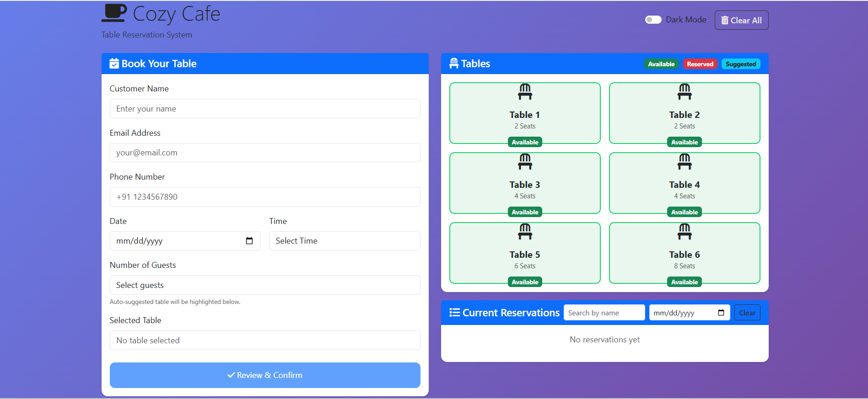Screen dimensions: 868x399
Task: Click the chair icon on Table 5
Action: click(525, 231)
